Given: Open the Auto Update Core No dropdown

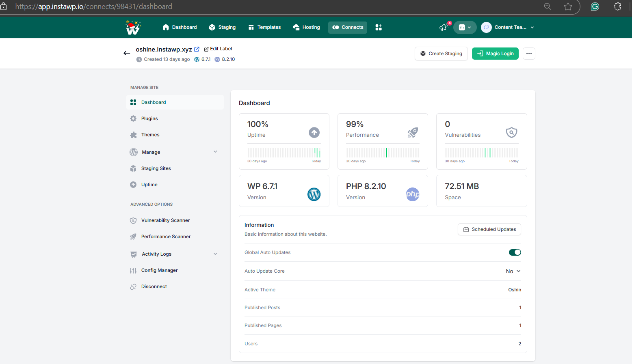Looking at the screenshot, I should (513, 271).
